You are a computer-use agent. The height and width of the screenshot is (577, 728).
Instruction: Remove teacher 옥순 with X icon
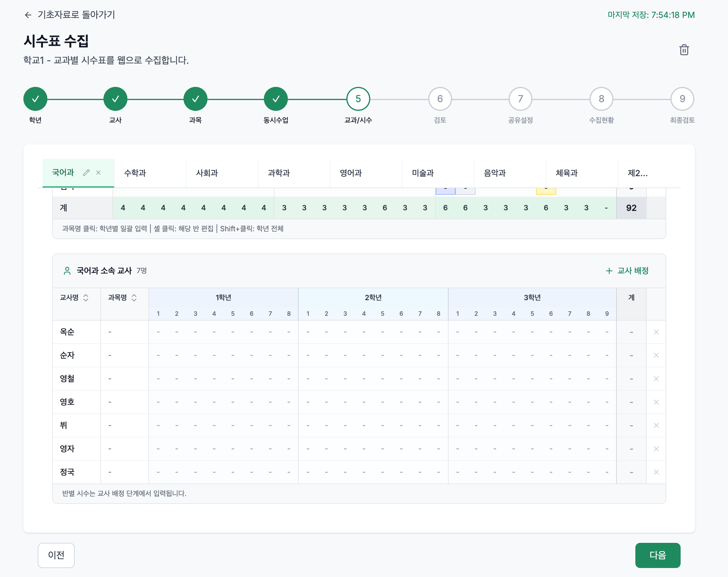(656, 332)
